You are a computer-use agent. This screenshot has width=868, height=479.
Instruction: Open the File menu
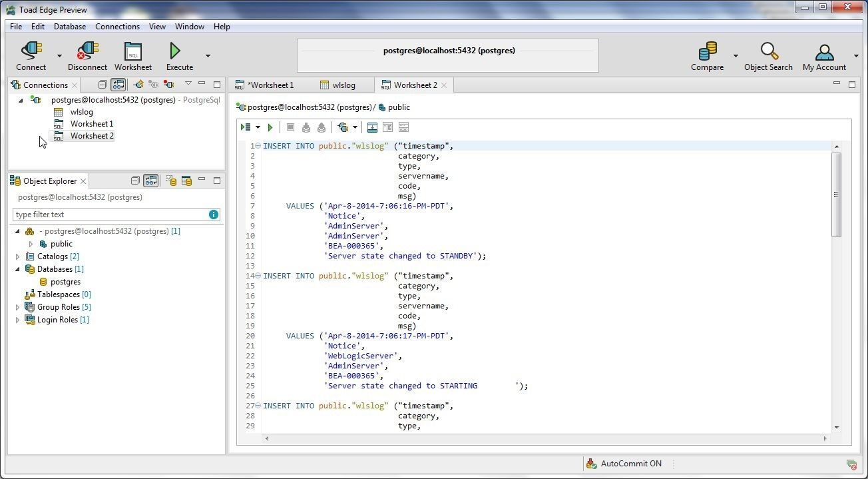click(16, 27)
